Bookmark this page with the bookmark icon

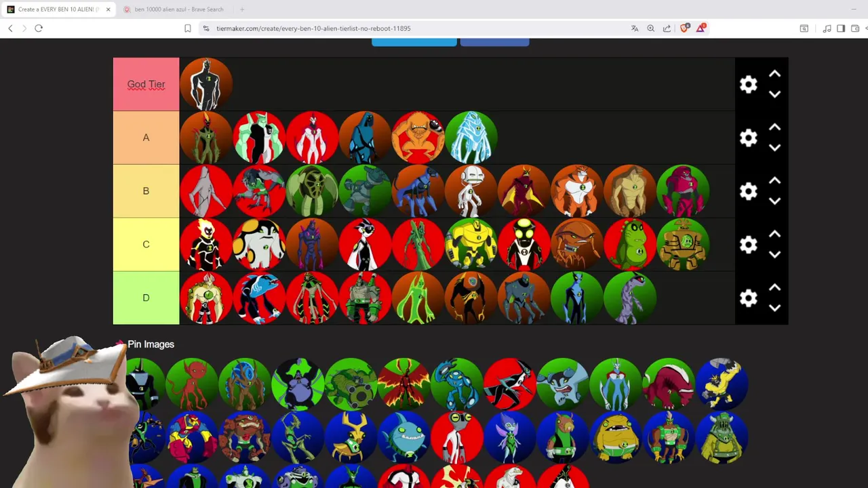(x=188, y=28)
